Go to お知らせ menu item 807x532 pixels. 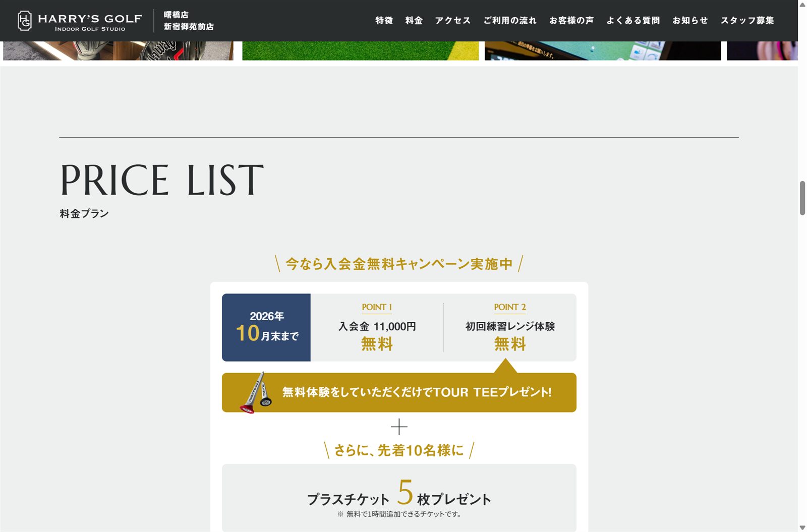[690, 21]
